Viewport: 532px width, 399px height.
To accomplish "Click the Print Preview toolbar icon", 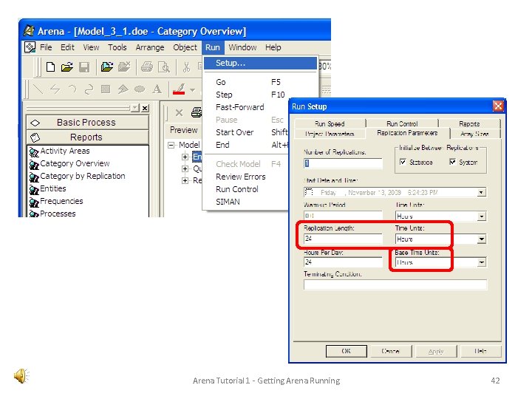I will (x=164, y=67).
